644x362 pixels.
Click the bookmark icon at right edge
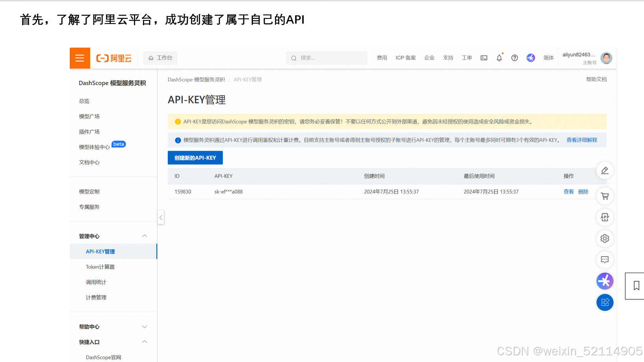pos(636,286)
